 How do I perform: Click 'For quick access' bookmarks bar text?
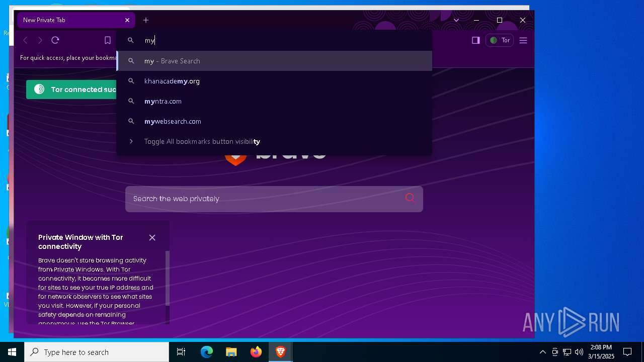pyautogui.click(x=68, y=58)
